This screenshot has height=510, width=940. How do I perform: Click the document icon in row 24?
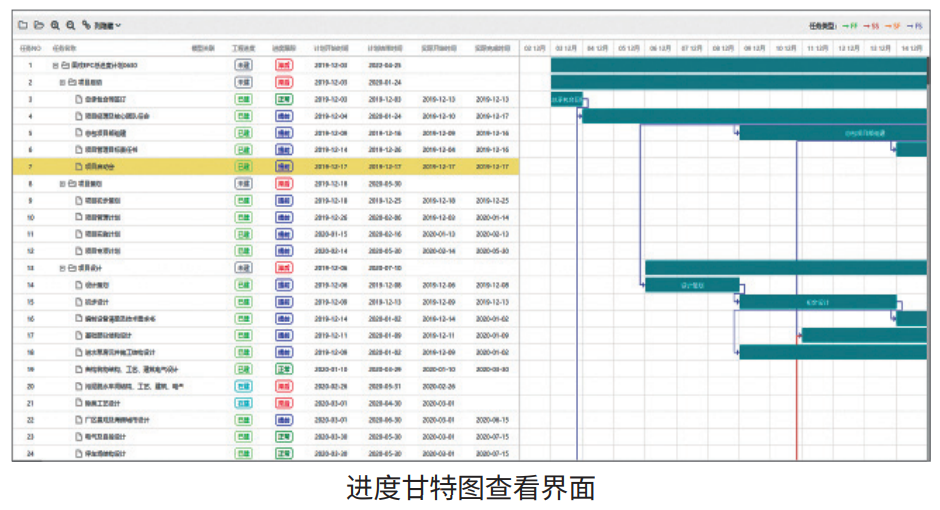(x=79, y=454)
